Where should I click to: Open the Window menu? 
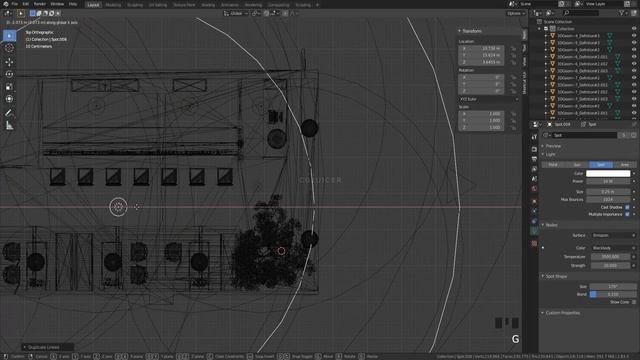click(57, 4)
